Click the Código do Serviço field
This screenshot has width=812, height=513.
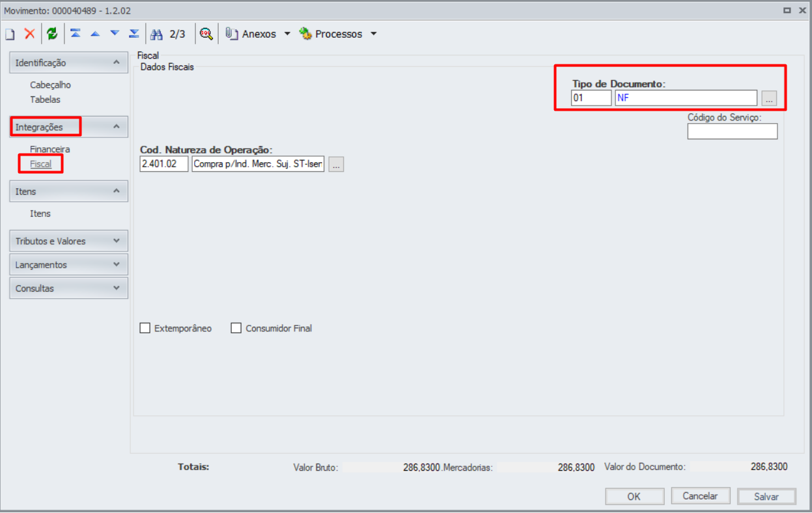tap(733, 131)
